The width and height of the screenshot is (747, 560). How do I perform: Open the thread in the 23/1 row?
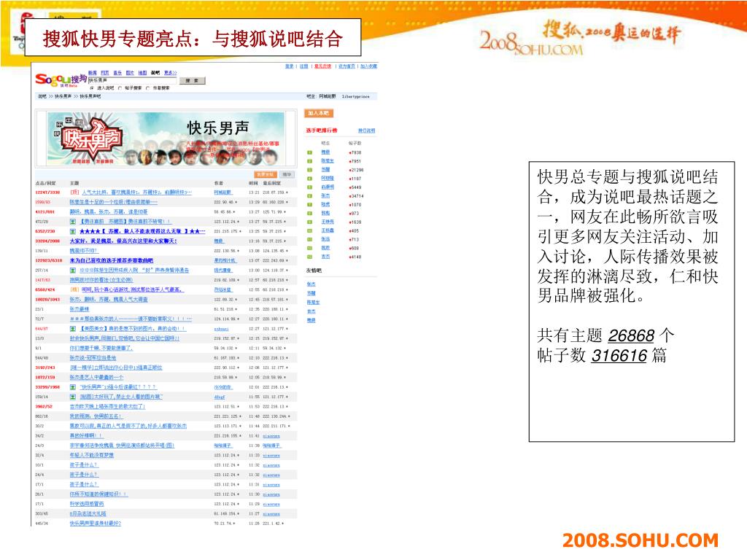click(x=80, y=309)
